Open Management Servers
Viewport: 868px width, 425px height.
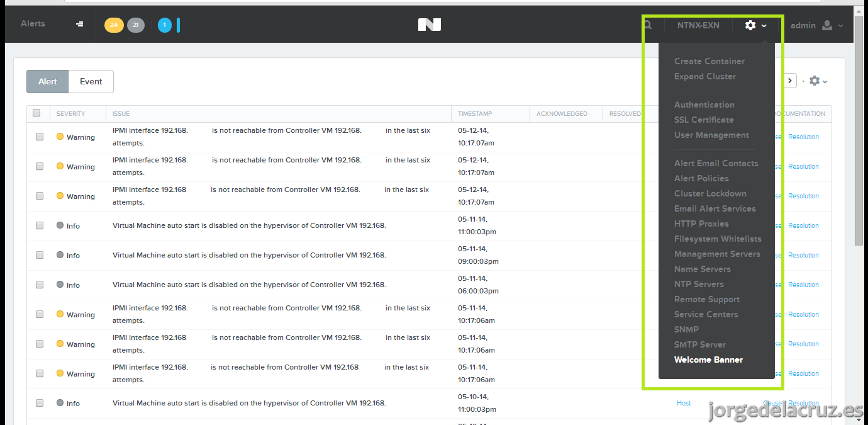point(717,254)
